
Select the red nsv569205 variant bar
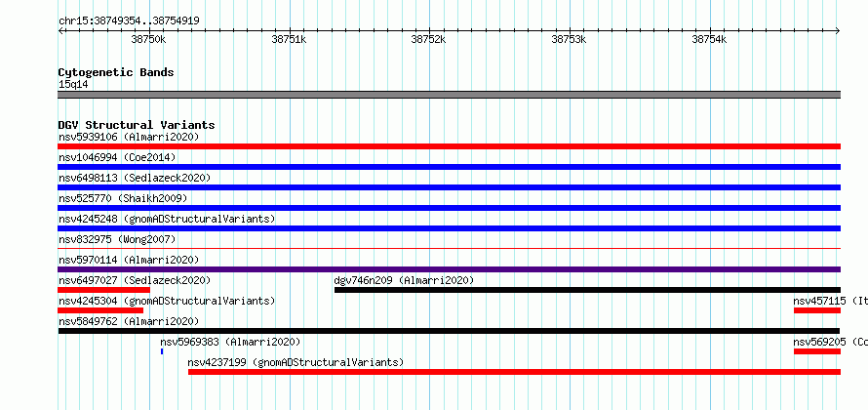pyautogui.click(x=817, y=351)
